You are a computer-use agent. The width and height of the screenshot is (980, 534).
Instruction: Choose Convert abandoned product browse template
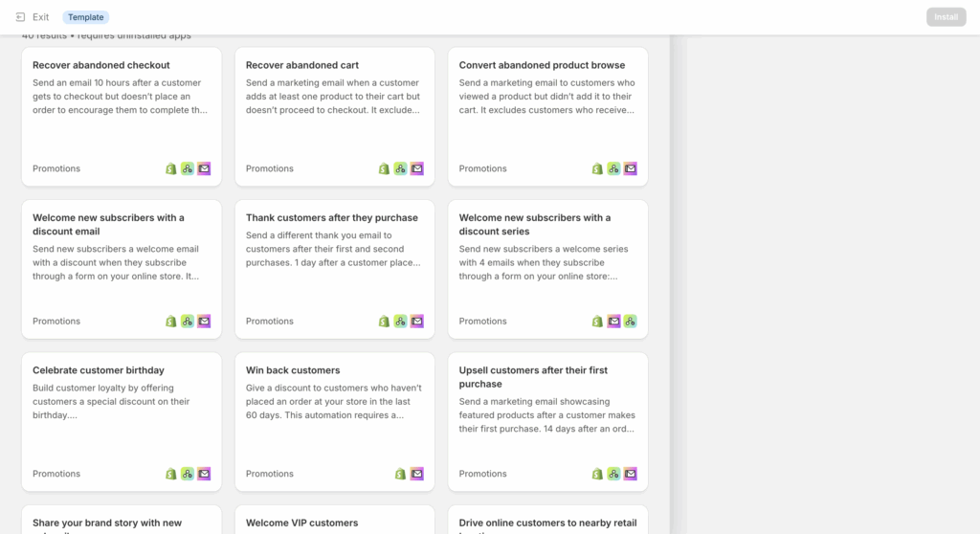pos(547,117)
